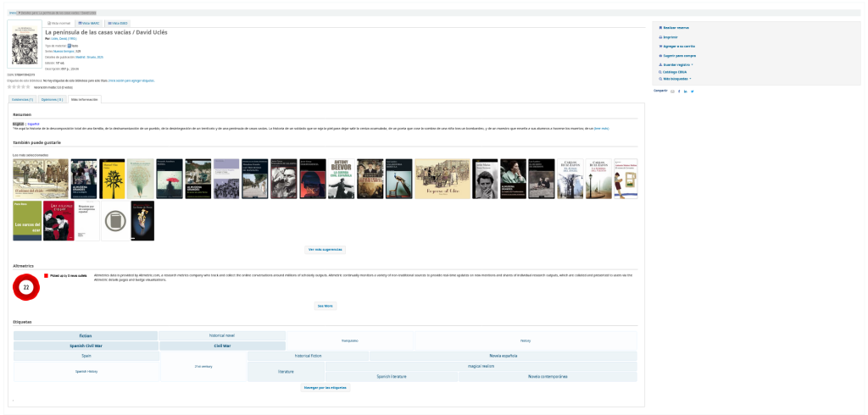Switch summary language to Español

point(34,124)
